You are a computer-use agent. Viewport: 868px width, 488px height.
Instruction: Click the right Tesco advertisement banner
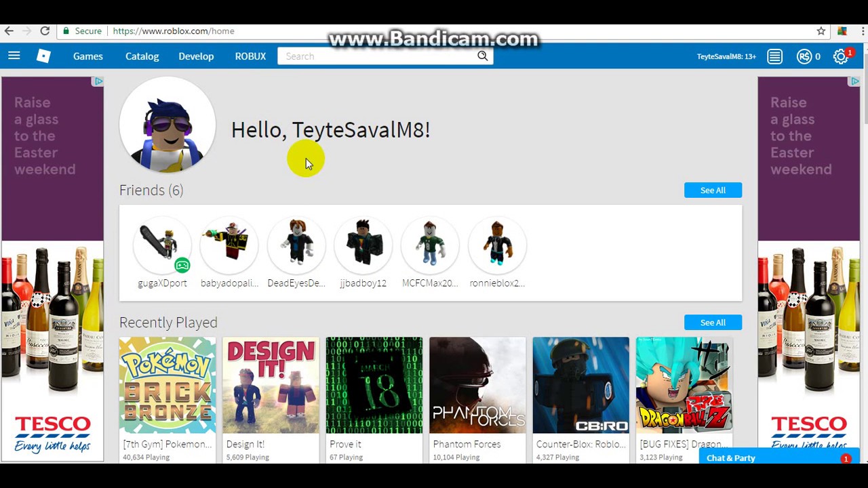[808, 269]
